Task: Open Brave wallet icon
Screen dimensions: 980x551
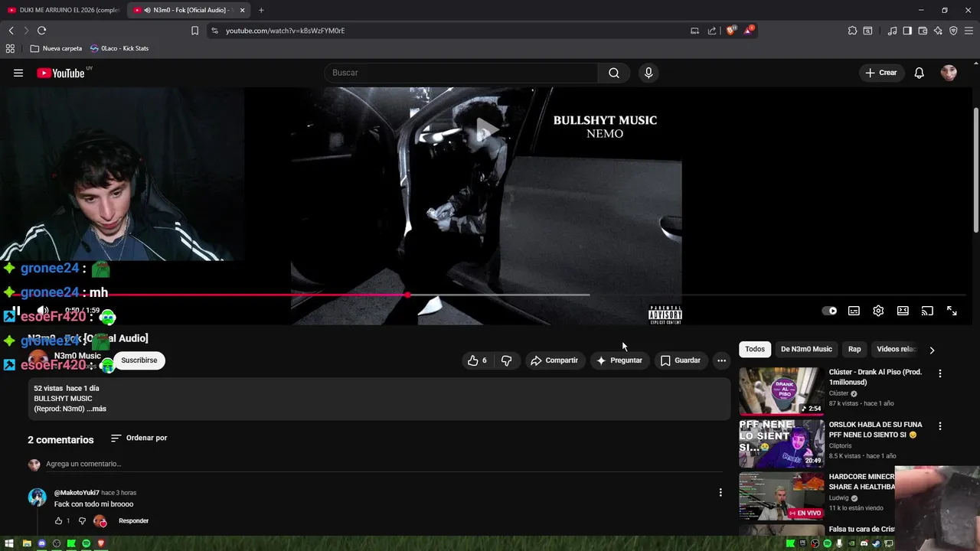Action: 923,31
